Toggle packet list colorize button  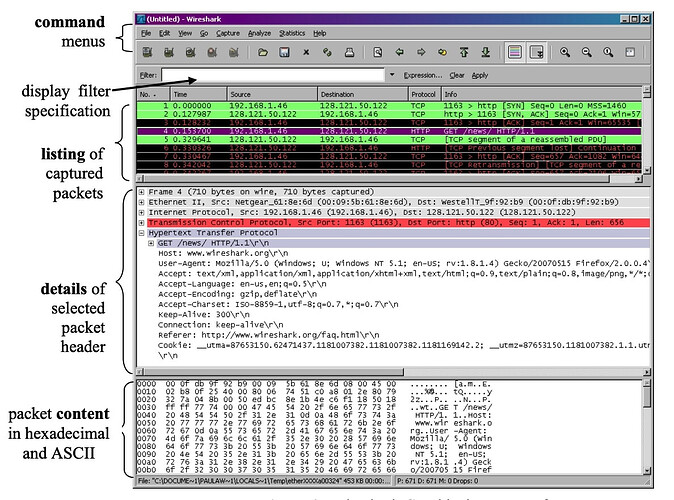[x=515, y=52]
